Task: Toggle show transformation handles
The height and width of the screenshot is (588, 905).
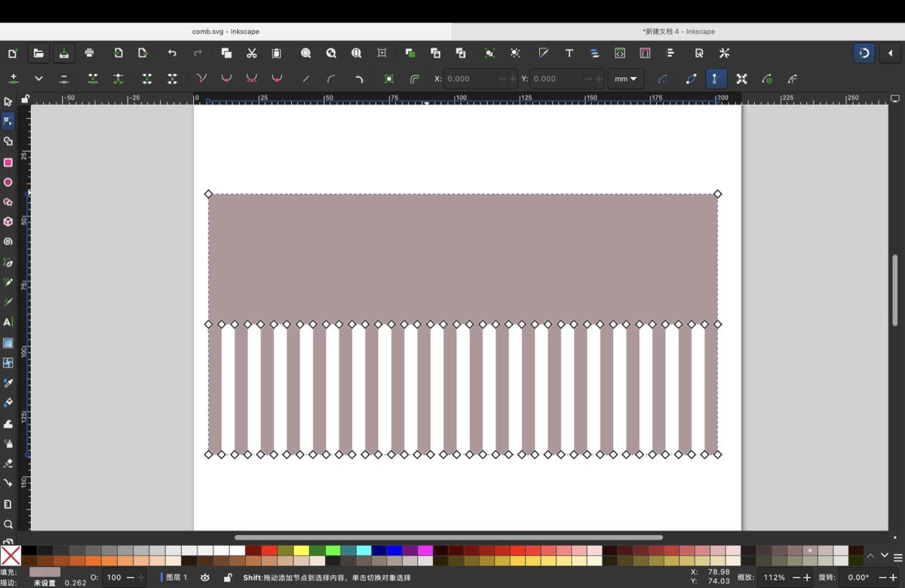Action: (741, 78)
